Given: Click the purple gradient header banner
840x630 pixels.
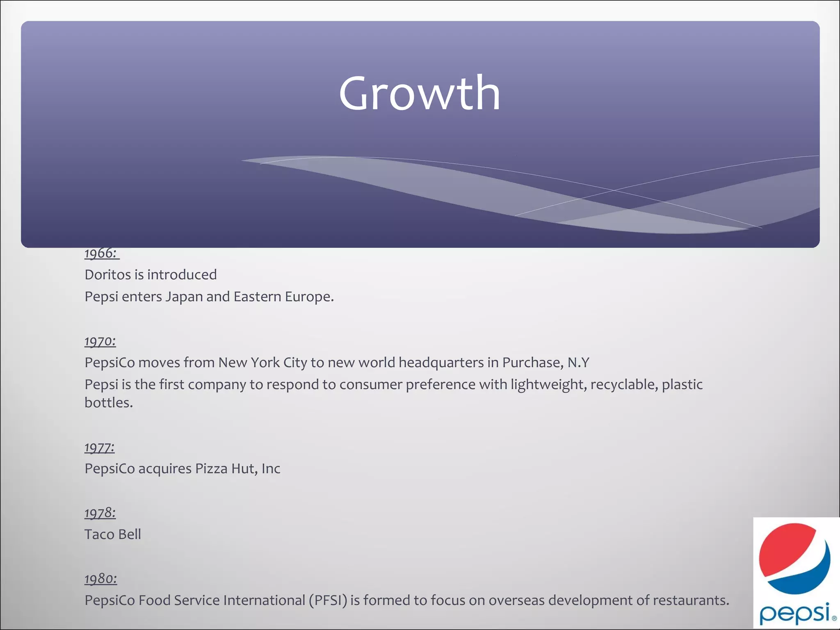Looking at the screenshot, I should [x=420, y=135].
